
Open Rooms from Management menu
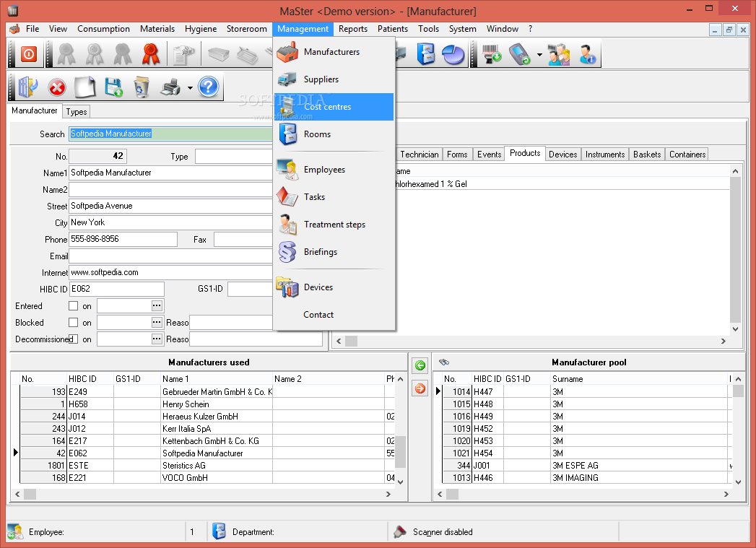pyautogui.click(x=334, y=134)
